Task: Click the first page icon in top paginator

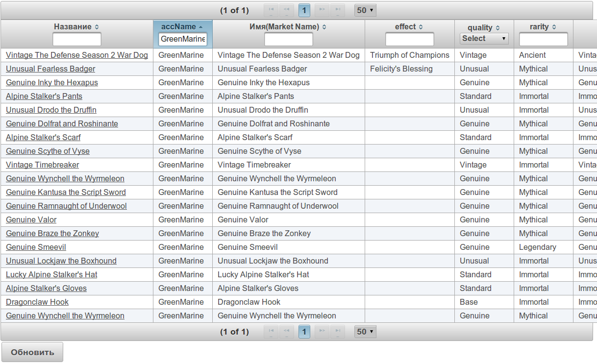Action: point(271,10)
